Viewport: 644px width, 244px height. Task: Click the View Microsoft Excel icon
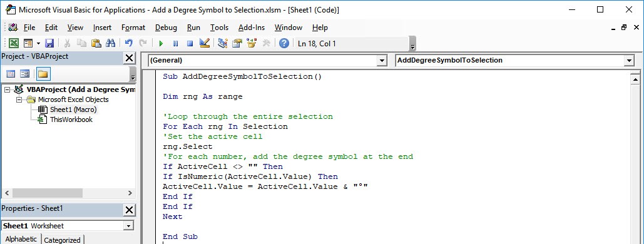pyautogui.click(x=14, y=43)
